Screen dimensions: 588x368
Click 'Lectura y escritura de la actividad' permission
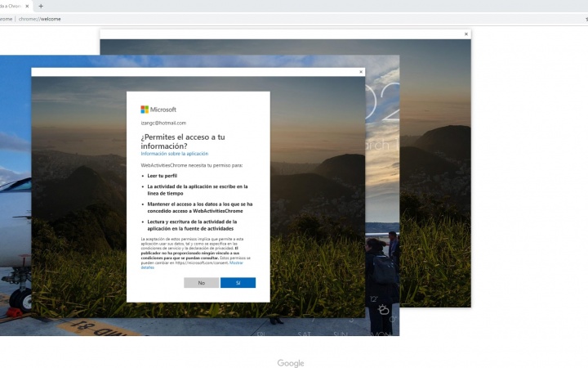[192, 226]
